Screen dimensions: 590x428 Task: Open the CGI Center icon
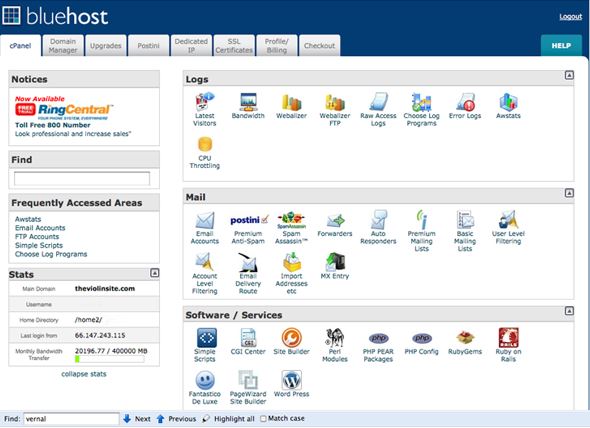coord(248,338)
